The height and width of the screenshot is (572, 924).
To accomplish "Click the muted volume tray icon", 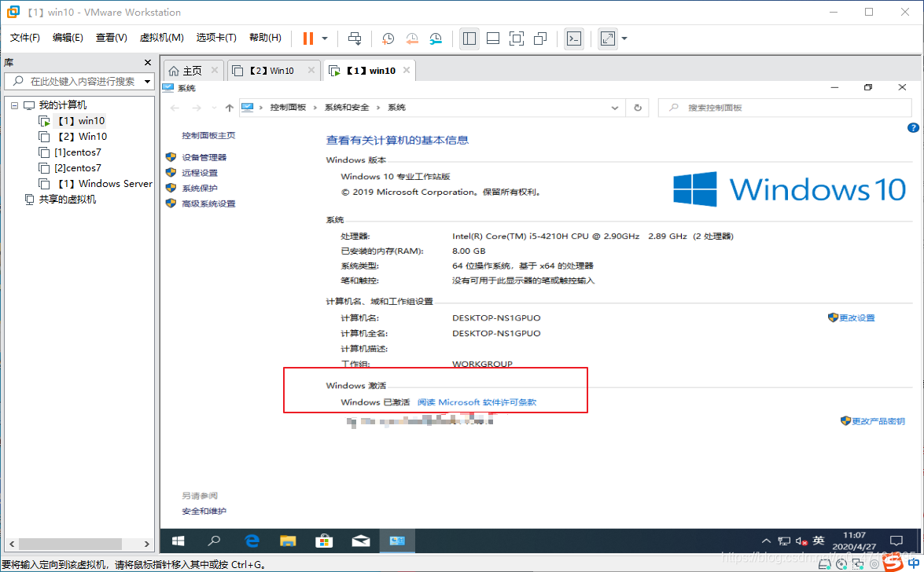I will point(801,541).
